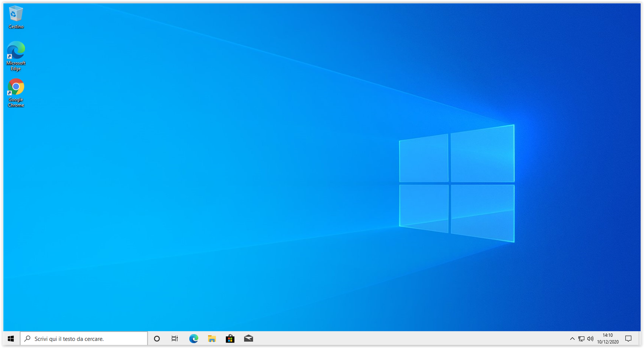Viewport: 644px width, 348px height.
Task: Open the volume control in system tray
Action: pyautogui.click(x=590, y=339)
